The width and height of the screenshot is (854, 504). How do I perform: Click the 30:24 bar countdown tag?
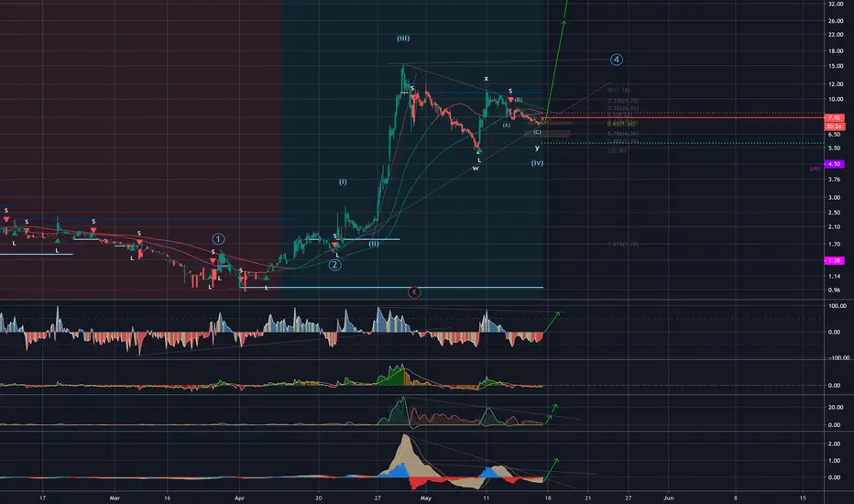point(834,126)
